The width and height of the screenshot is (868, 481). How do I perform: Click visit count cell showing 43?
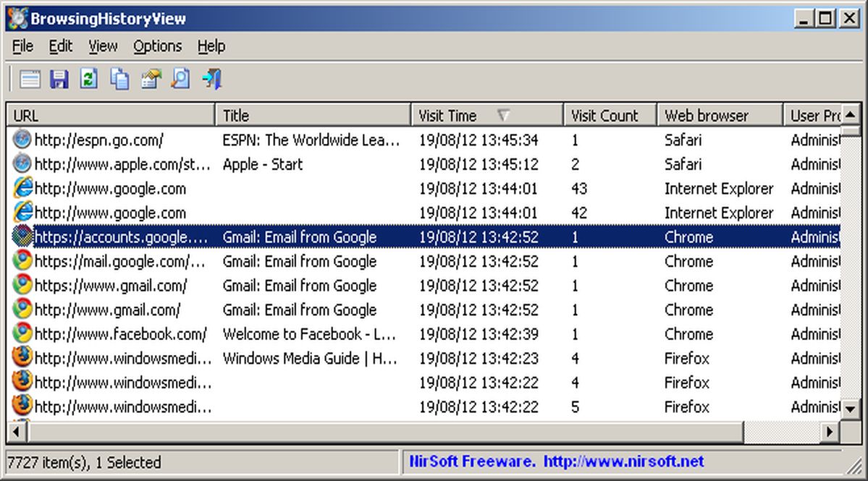(579, 189)
